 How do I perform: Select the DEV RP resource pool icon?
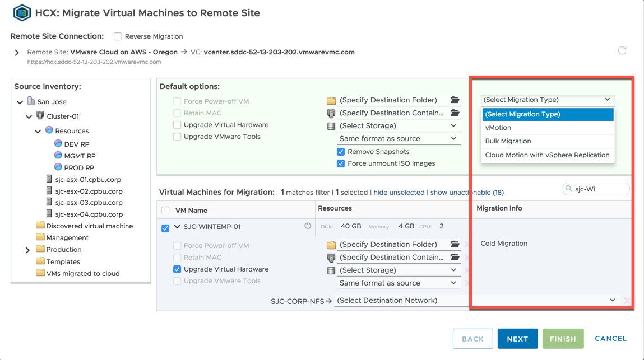[58, 144]
